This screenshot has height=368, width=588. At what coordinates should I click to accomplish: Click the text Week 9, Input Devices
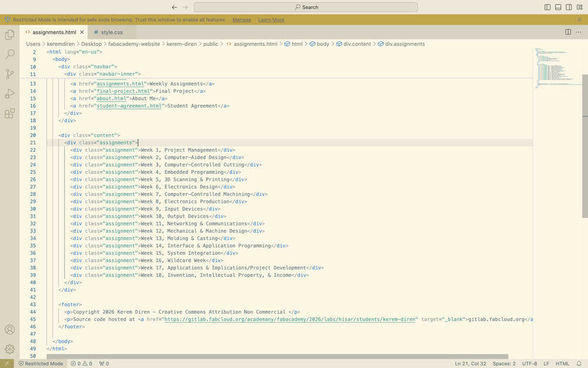(172, 209)
